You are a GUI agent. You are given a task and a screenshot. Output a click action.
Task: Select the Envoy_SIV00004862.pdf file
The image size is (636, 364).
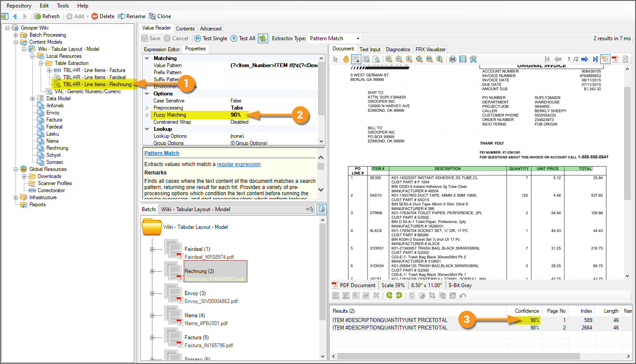pyautogui.click(x=211, y=301)
